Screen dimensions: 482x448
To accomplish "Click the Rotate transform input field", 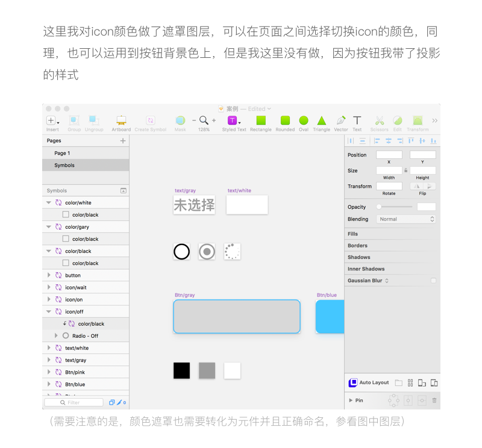I will click(x=389, y=186).
